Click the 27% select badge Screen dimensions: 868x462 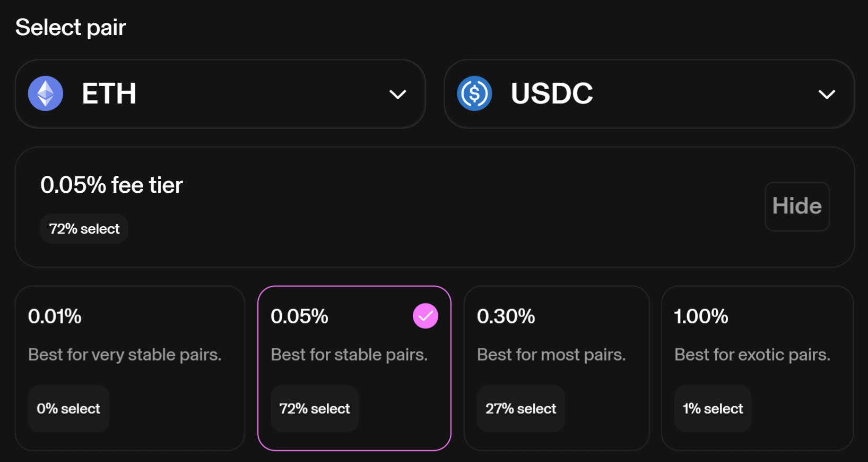[521, 408]
